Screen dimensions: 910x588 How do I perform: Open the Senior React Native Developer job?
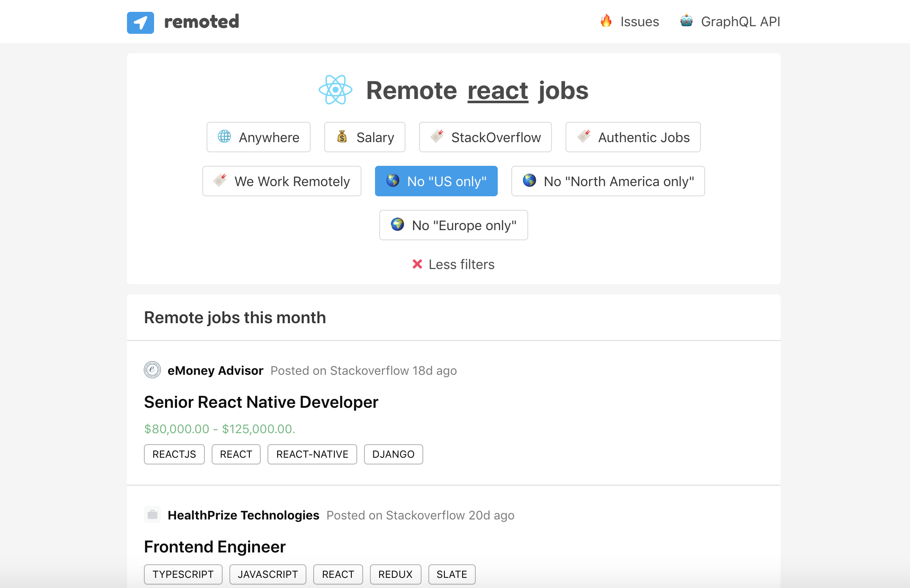[261, 402]
